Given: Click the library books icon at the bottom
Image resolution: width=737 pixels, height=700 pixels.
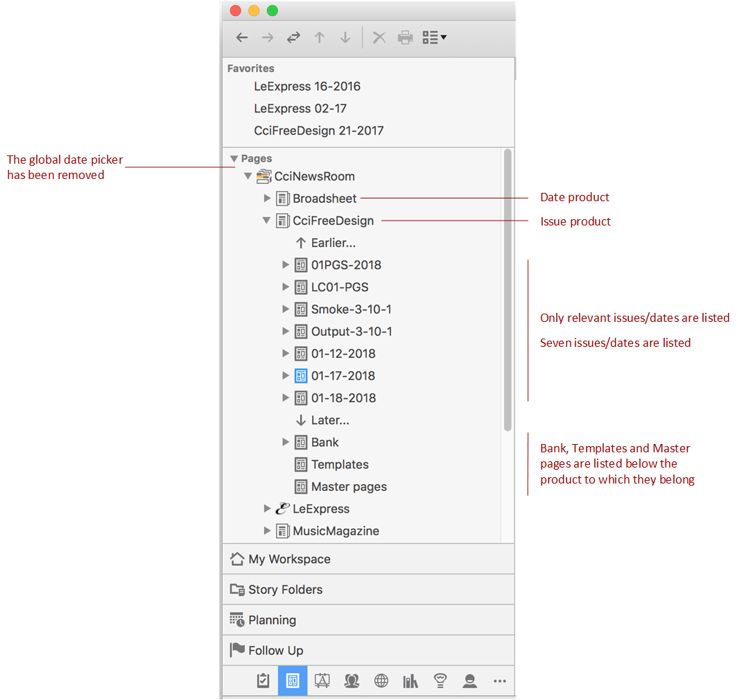Looking at the screenshot, I should tap(410, 681).
